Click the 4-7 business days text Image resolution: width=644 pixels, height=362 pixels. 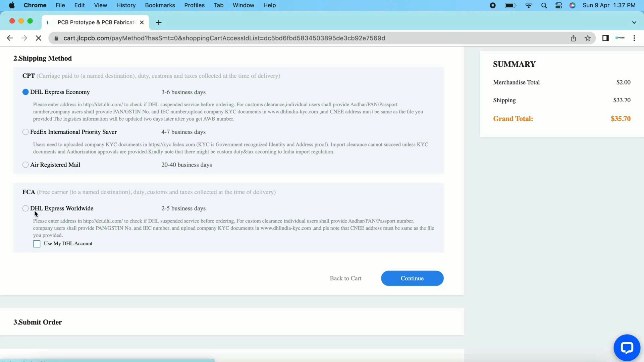[183, 132]
